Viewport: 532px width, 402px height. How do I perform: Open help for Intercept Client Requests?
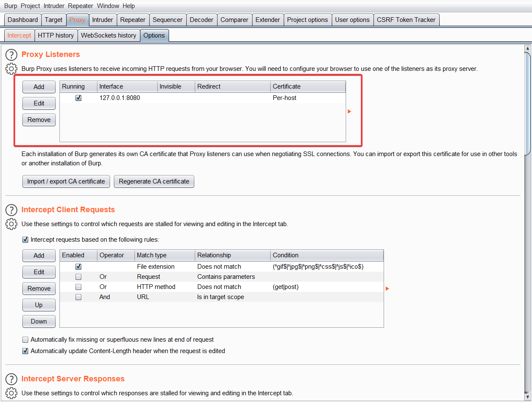coord(11,210)
